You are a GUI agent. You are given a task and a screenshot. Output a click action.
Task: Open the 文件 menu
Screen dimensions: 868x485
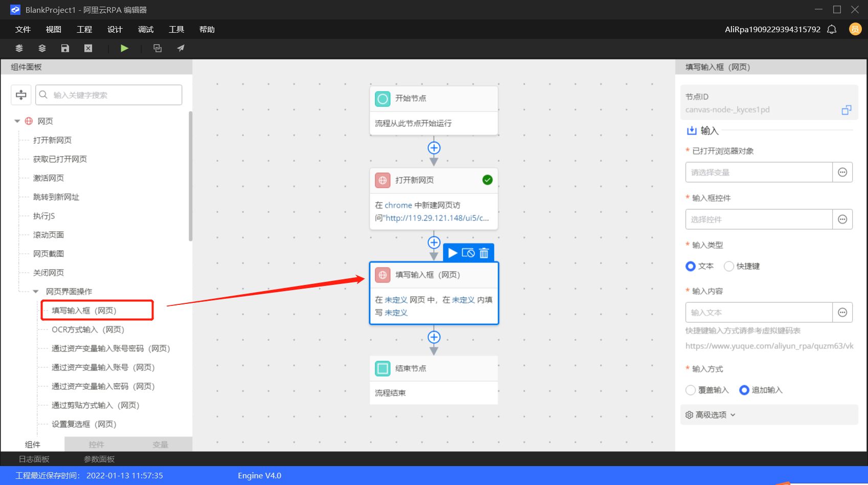23,29
